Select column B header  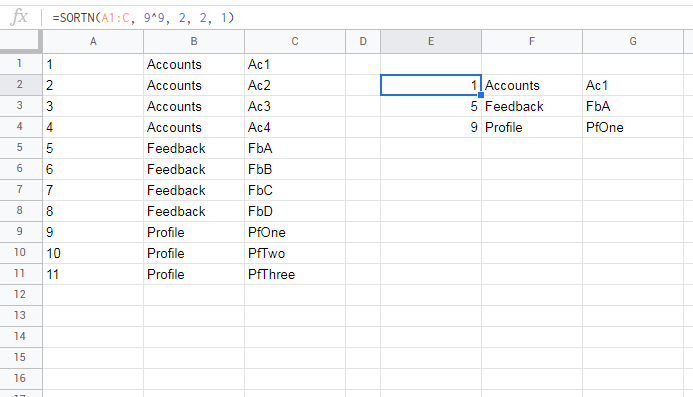194,42
